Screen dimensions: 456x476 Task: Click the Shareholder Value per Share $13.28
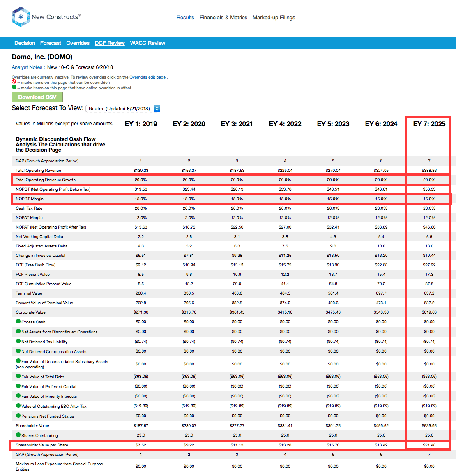(285, 445)
